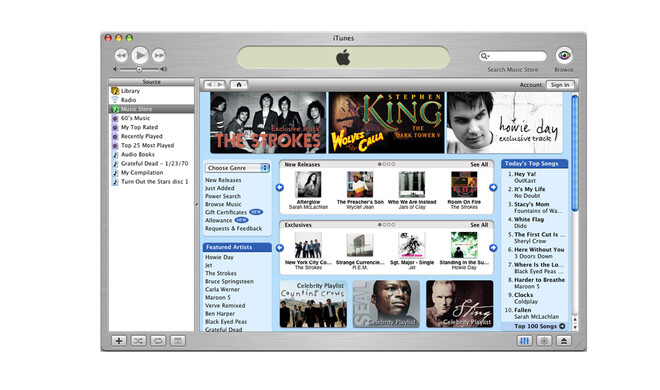Toggle the repeat button
The height and width of the screenshot is (390, 660).
158,341
